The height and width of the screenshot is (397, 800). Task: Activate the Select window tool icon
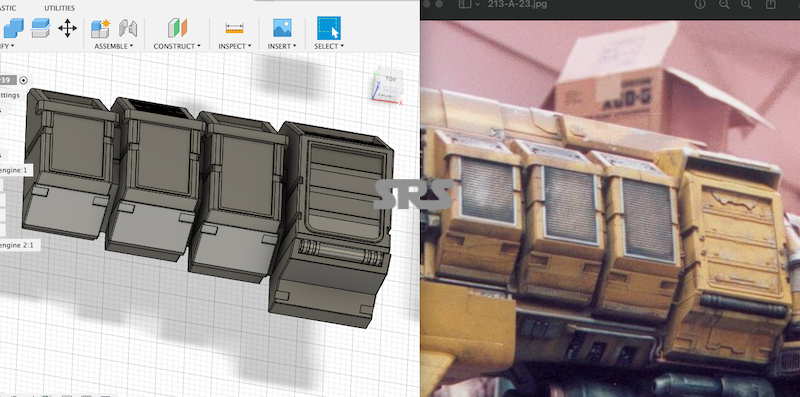329,28
